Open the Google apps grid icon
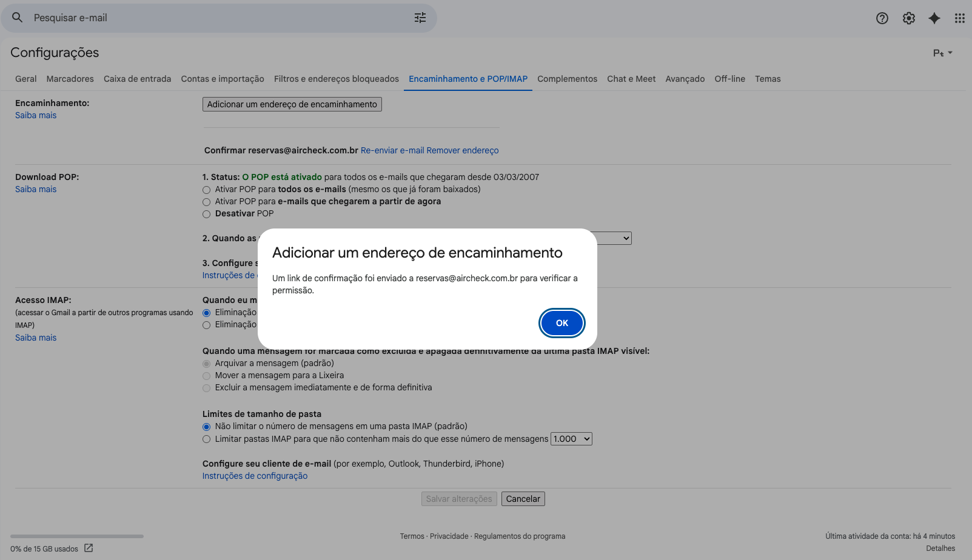 click(959, 18)
